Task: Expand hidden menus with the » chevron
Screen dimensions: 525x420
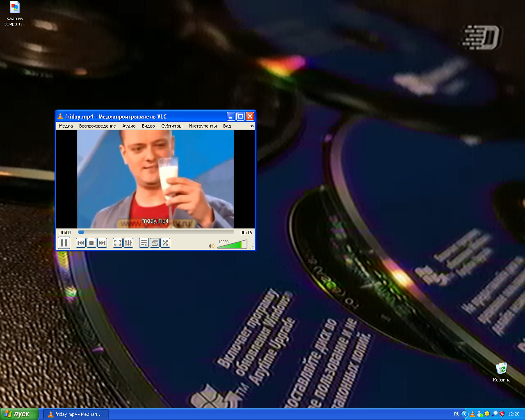Action: (252, 126)
